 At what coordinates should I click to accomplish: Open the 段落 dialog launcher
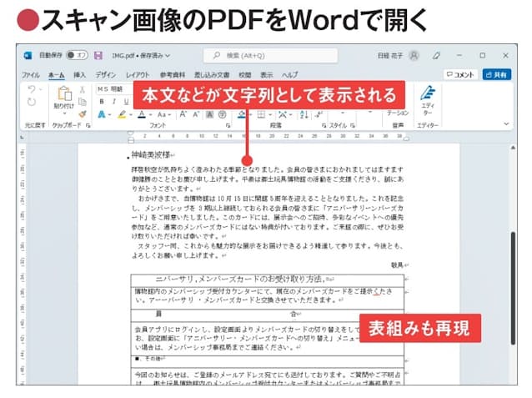coord(324,126)
